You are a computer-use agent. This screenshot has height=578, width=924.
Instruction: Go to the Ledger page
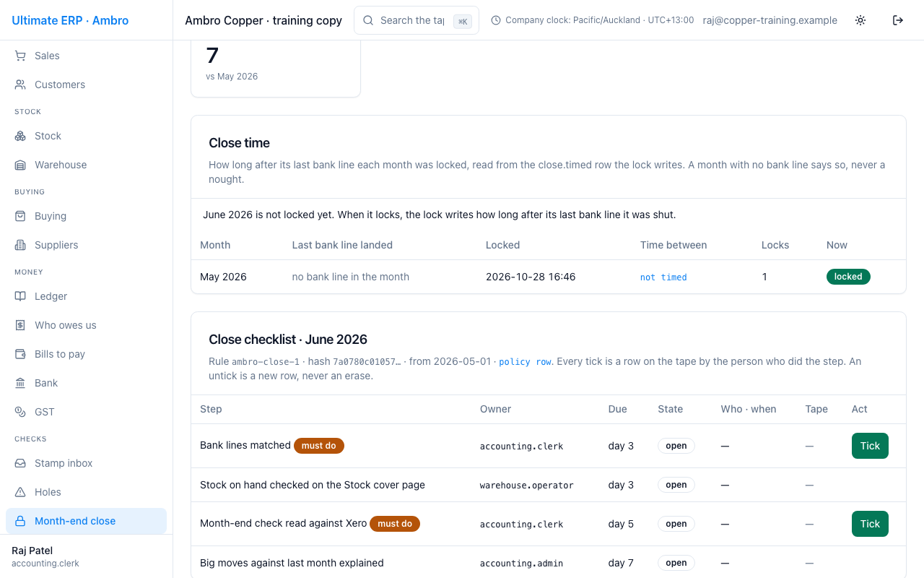coord(87,296)
